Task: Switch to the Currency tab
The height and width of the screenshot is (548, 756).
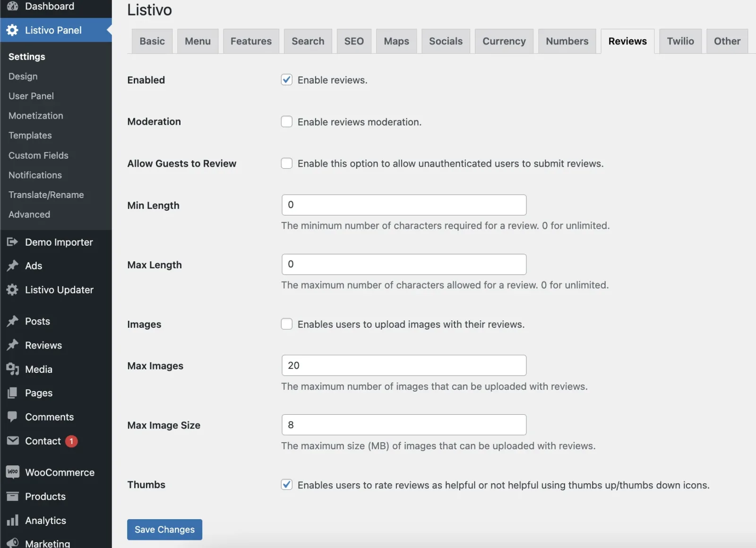Action: click(504, 41)
